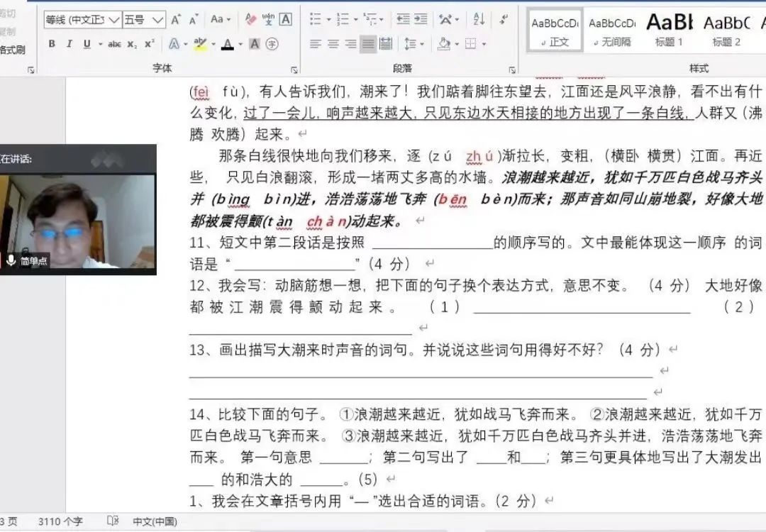Toggle bold formatting
The image size is (766, 532).
[x=52, y=44]
